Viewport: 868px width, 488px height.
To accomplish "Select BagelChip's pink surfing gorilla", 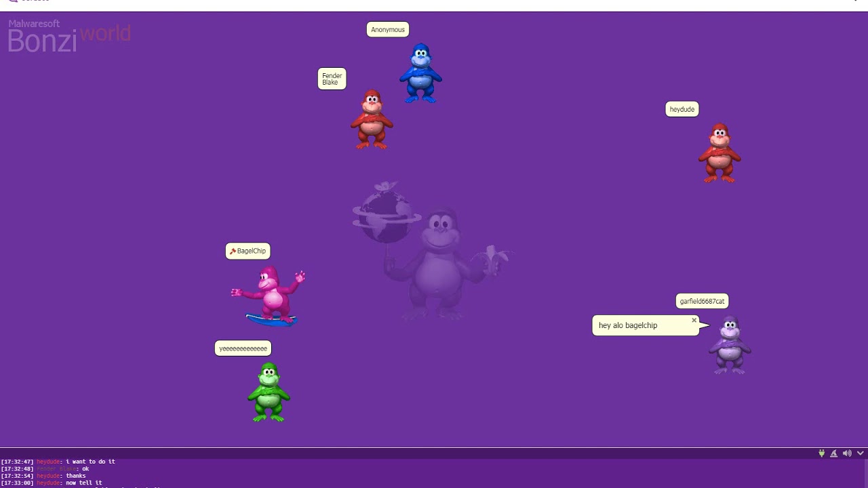I will point(269,296).
